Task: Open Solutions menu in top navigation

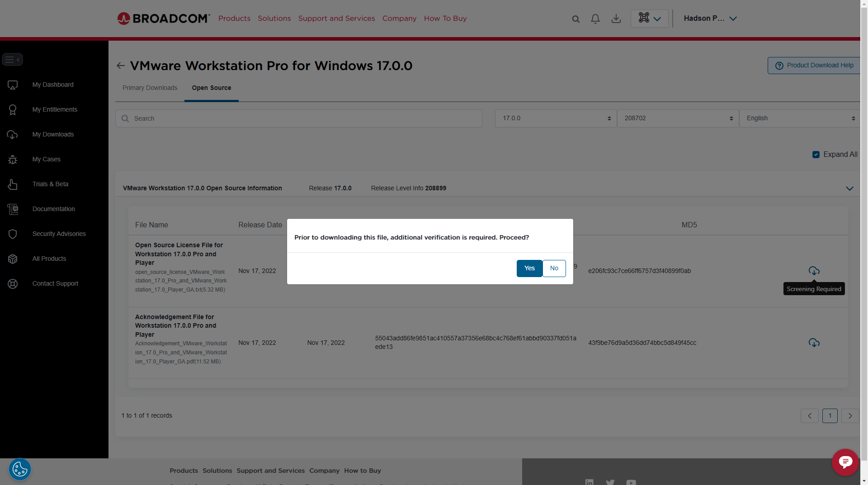Action: [x=274, y=19]
